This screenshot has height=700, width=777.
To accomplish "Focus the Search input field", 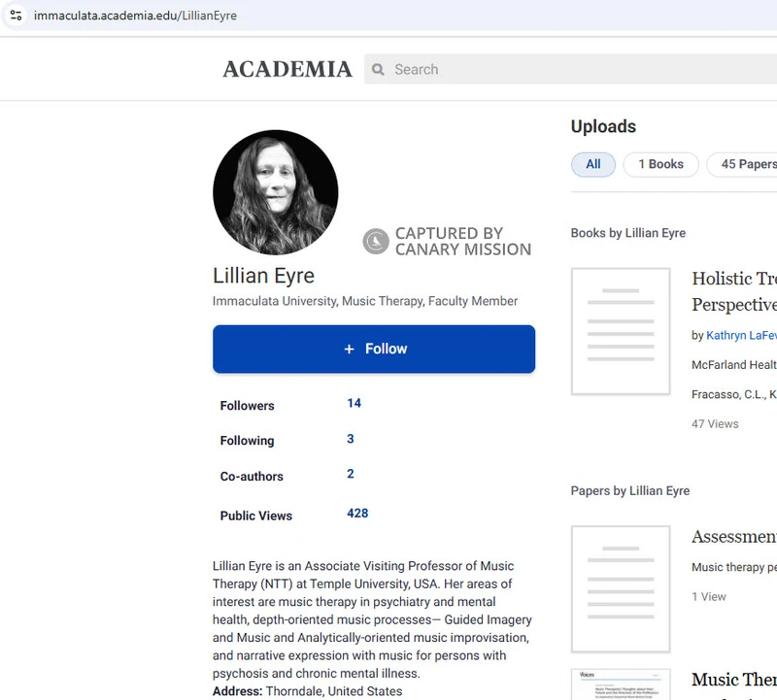I will click(570, 69).
